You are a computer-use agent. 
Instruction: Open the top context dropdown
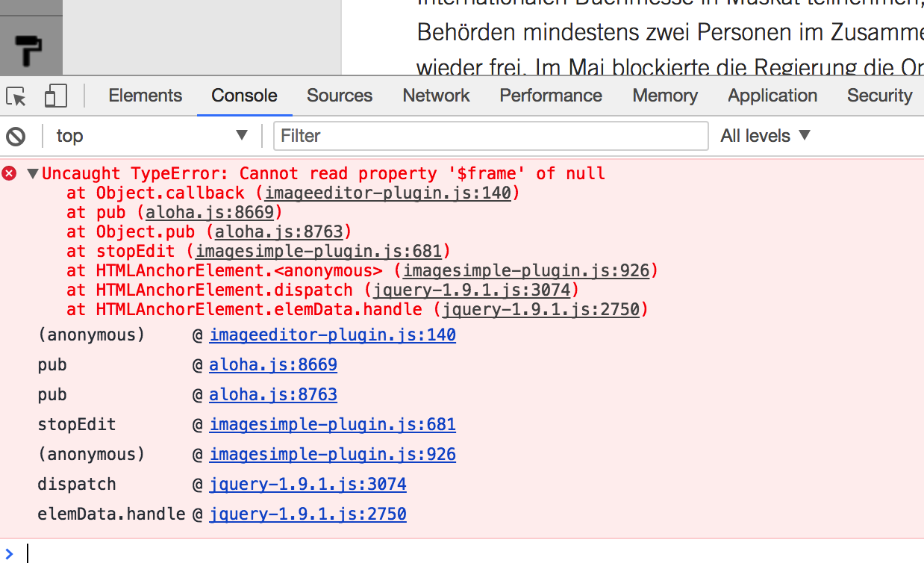tap(152, 136)
